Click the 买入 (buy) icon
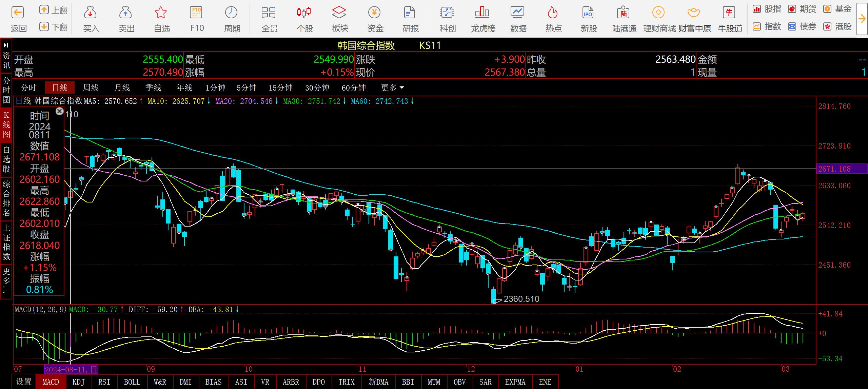This screenshot has height=389, width=868. (91, 13)
